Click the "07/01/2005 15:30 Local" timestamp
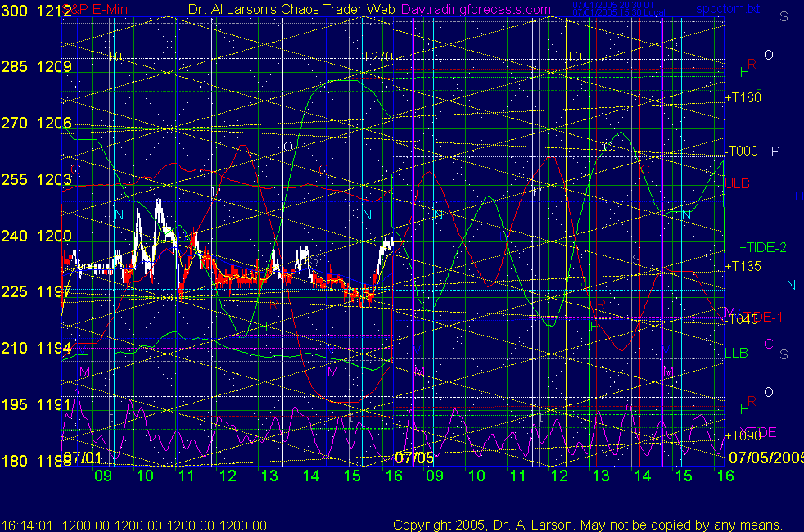Image resolution: width=804 pixels, height=532 pixels. point(619,12)
